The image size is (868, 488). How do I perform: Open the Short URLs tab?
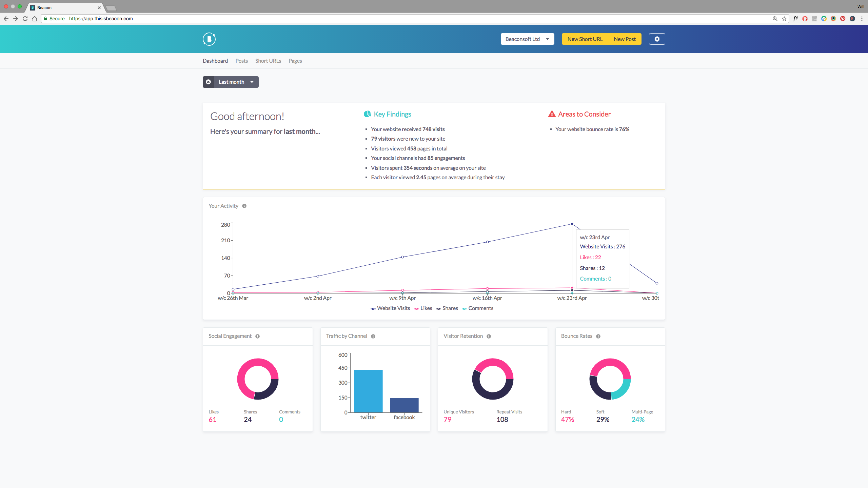(268, 61)
